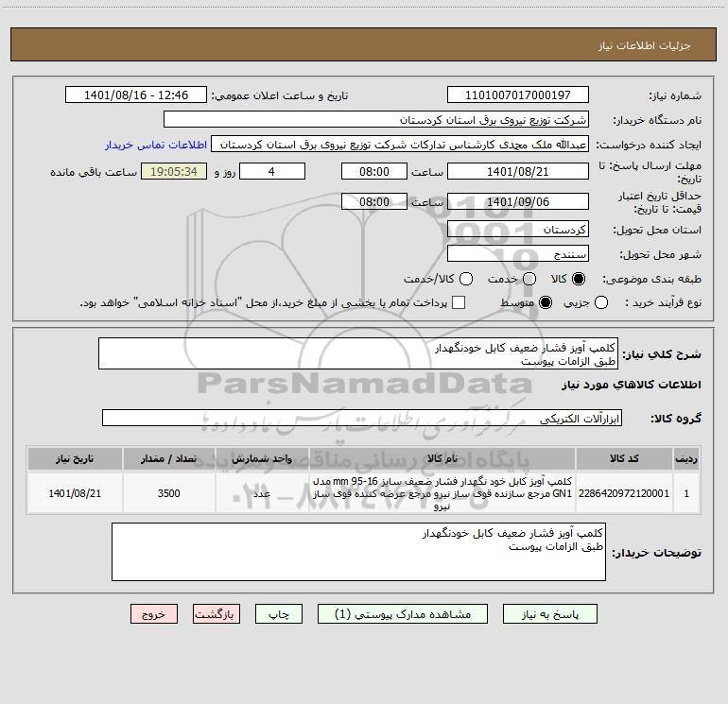Click the price validity time 08:00 field
The width and height of the screenshot is (728, 704).
click(x=374, y=201)
